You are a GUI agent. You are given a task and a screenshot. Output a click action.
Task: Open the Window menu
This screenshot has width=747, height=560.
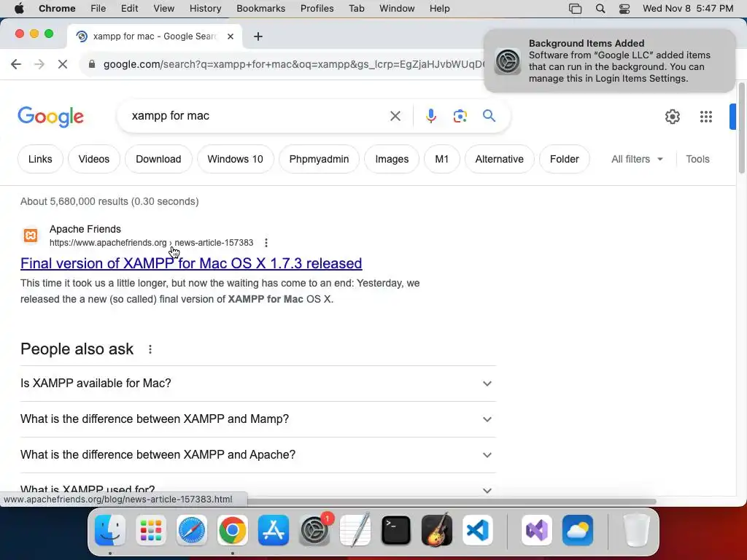pos(397,9)
